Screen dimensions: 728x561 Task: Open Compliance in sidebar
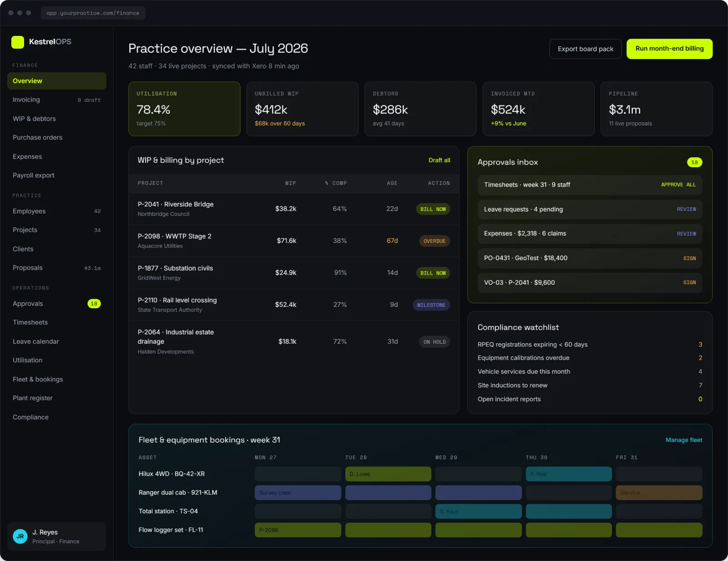pyautogui.click(x=57, y=417)
